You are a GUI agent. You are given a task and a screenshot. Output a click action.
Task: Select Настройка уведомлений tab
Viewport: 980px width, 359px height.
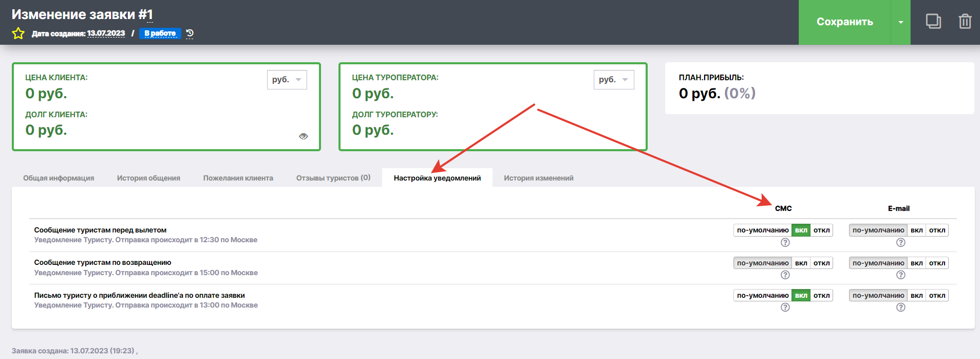pyautogui.click(x=437, y=178)
